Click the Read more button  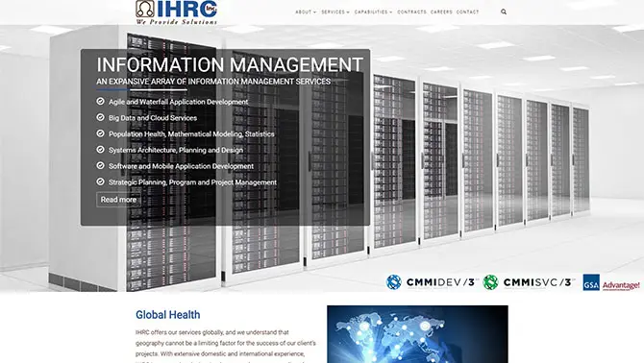tap(118, 200)
